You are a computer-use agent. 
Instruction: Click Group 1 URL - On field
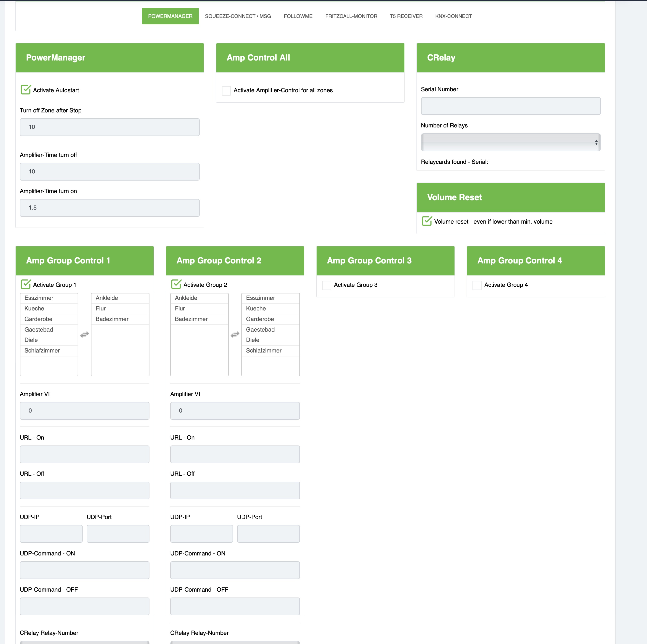click(x=84, y=454)
